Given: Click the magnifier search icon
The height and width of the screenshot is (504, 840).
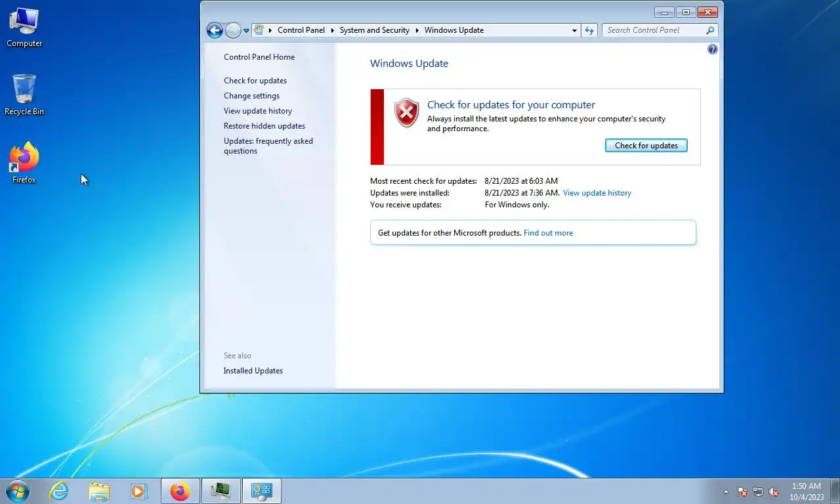Looking at the screenshot, I should click(711, 30).
